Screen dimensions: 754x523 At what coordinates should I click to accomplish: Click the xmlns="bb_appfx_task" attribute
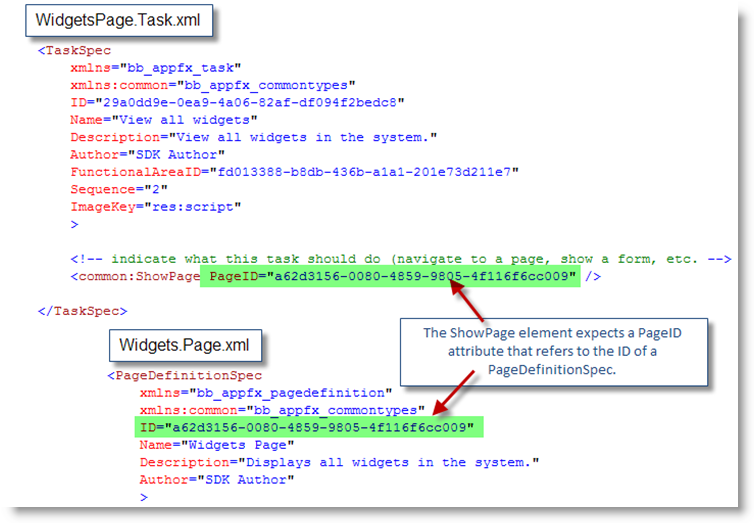pyautogui.click(x=155, y=67)
